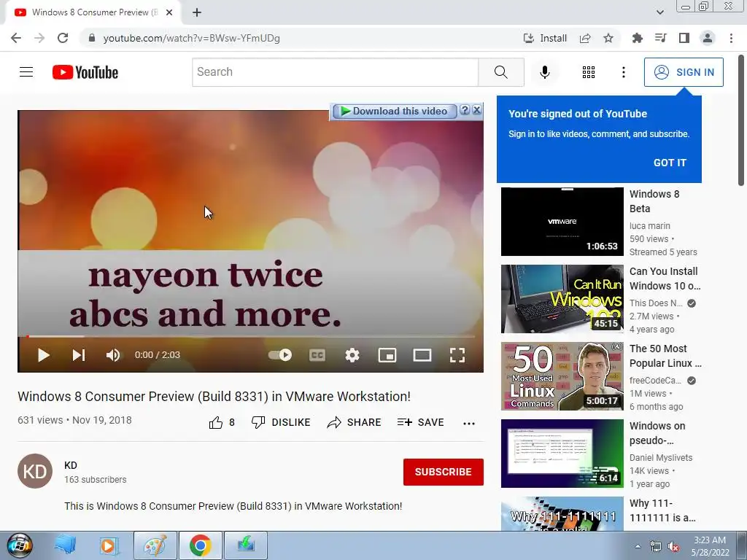
Task: Go to YouTube home via logo
Action: [x=85, y=72]
